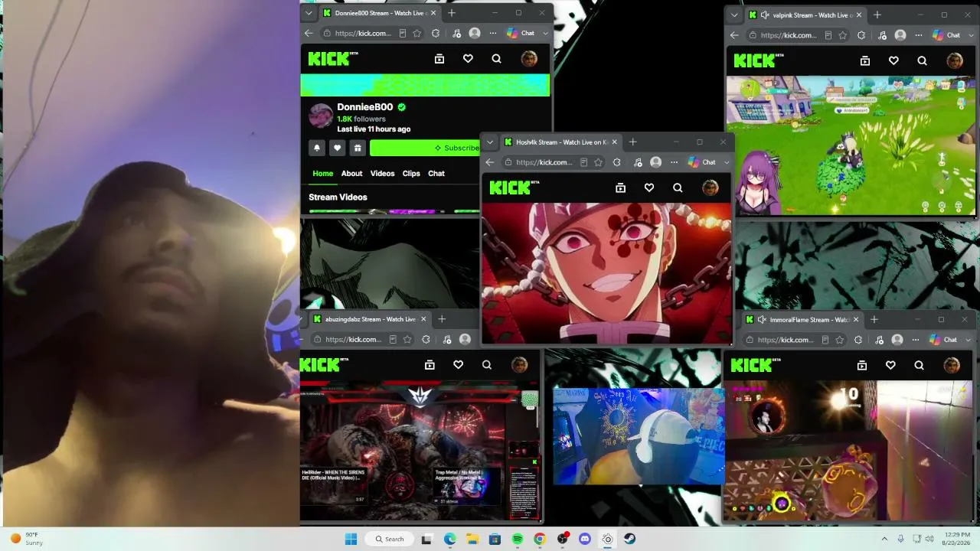This screenshot has height=551, width=980.
Task: Open the browse icon in the Hosh4k window
Action: (621, 187)
